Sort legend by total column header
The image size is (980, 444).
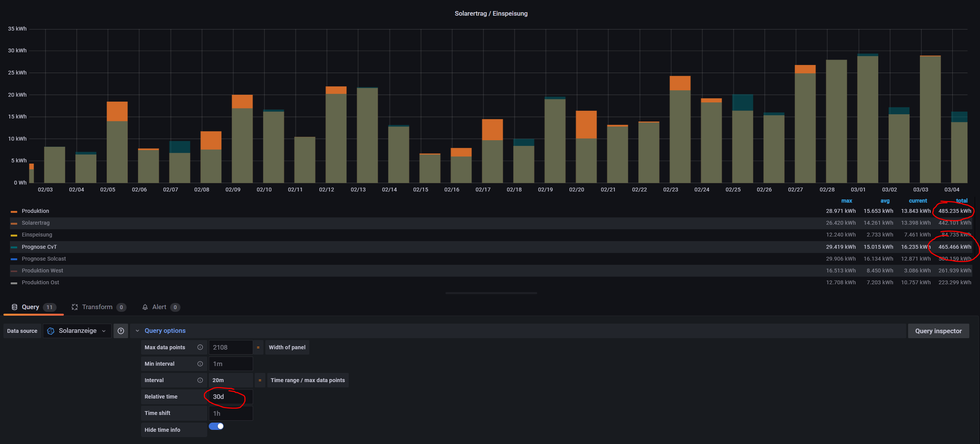point(961,201)
